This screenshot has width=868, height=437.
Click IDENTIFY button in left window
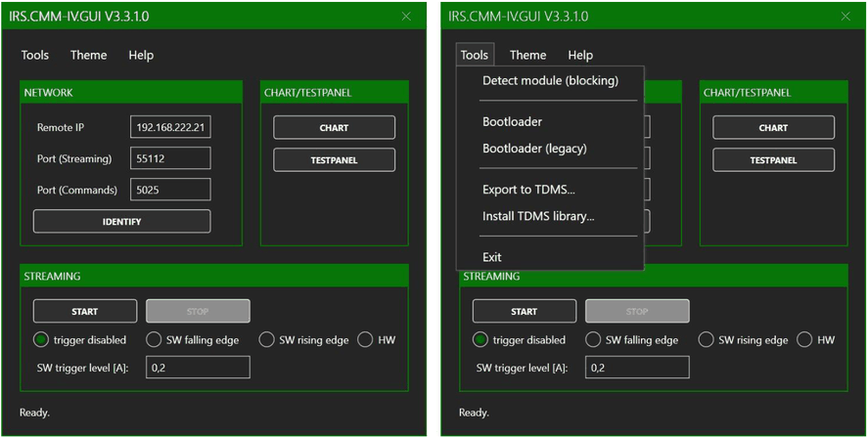click(x=121, y=221)
